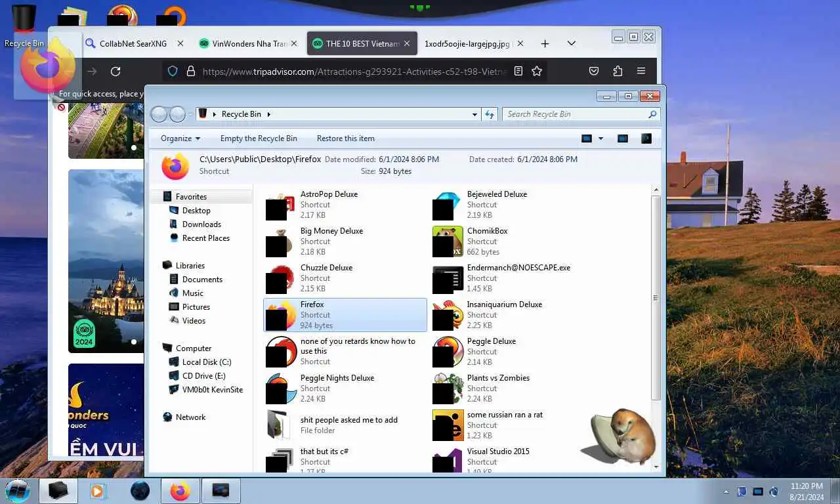
Task: Click the Firefox bookmark star icon
Action: (x=537, y=72)
